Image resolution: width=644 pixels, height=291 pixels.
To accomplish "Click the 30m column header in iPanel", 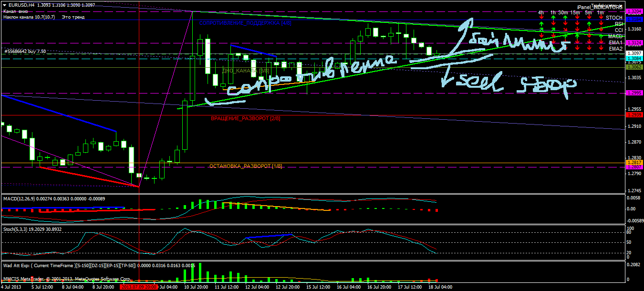I will click(x=563, y=12).
